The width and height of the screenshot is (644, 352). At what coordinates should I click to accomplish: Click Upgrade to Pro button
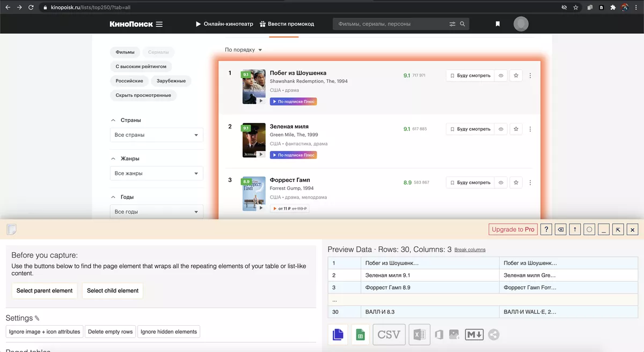pos(513,229)
